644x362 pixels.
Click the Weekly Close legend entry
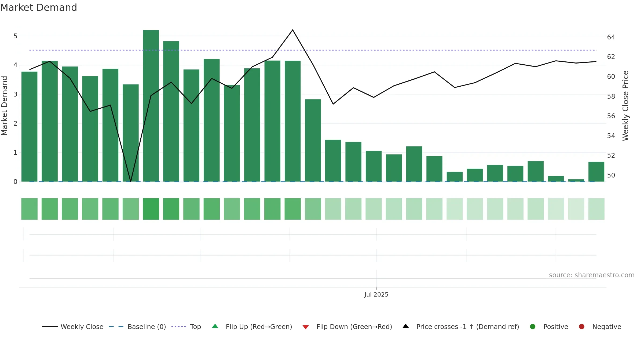(72, 327)
